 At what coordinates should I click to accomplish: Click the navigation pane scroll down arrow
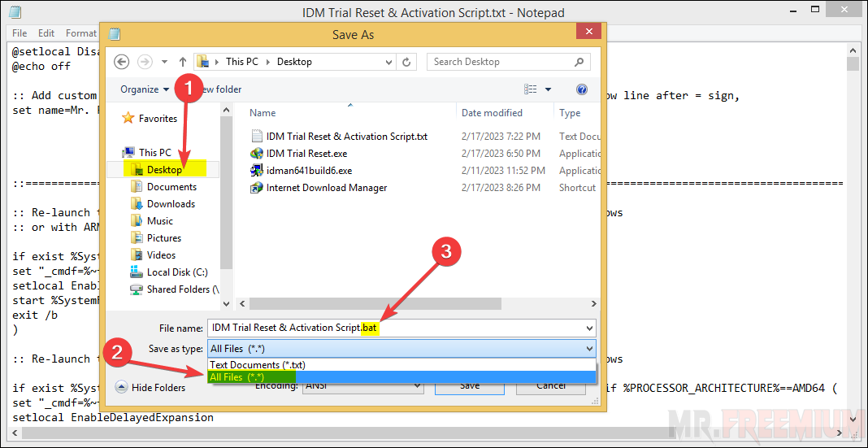[226, 303]
